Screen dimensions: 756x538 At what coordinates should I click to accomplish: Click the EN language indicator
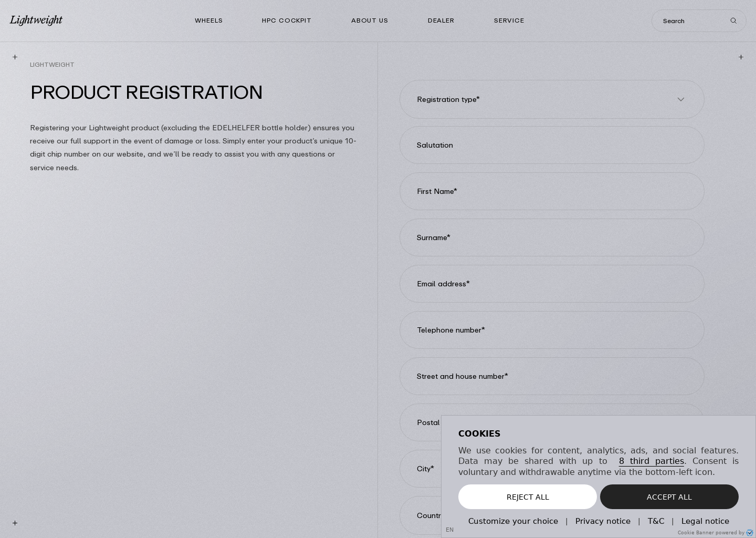coord(450,530)
